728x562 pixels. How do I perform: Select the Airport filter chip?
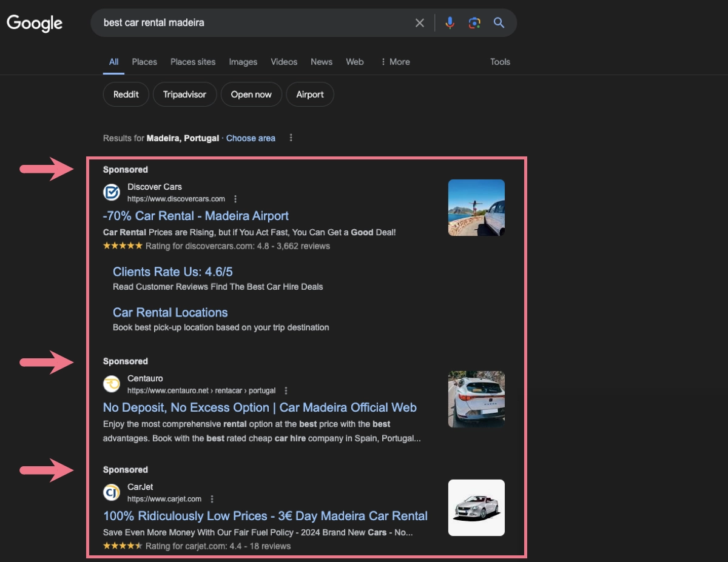[310, 94]
